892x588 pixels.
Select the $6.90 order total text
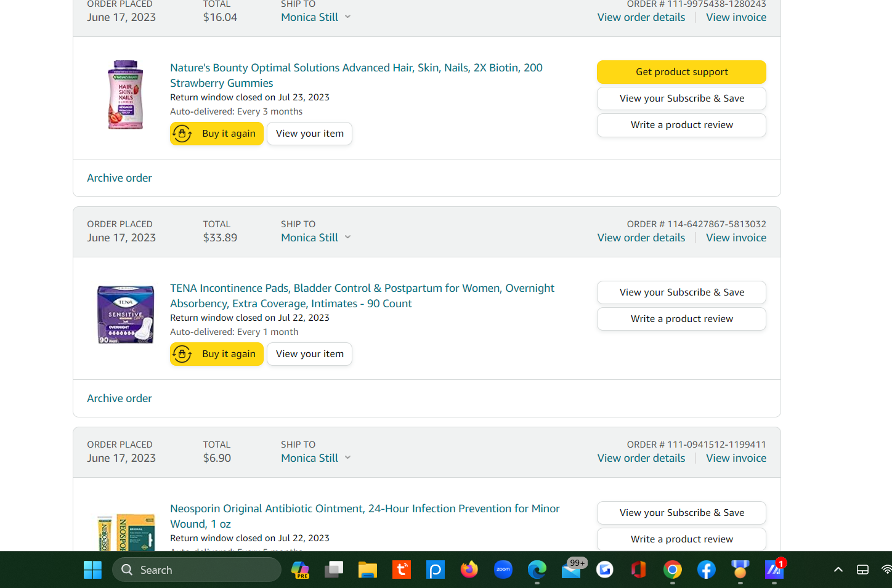pyautogui.click(x=217, y=458)
